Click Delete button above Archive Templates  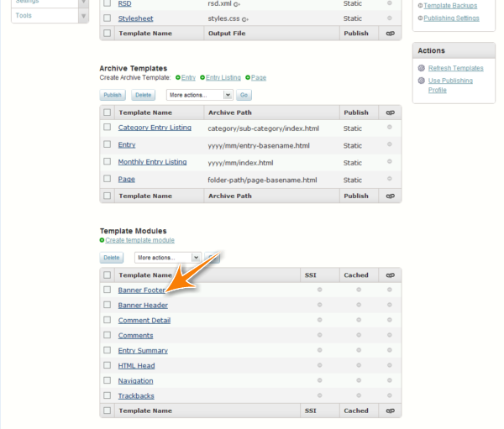[x=143, y=95]
